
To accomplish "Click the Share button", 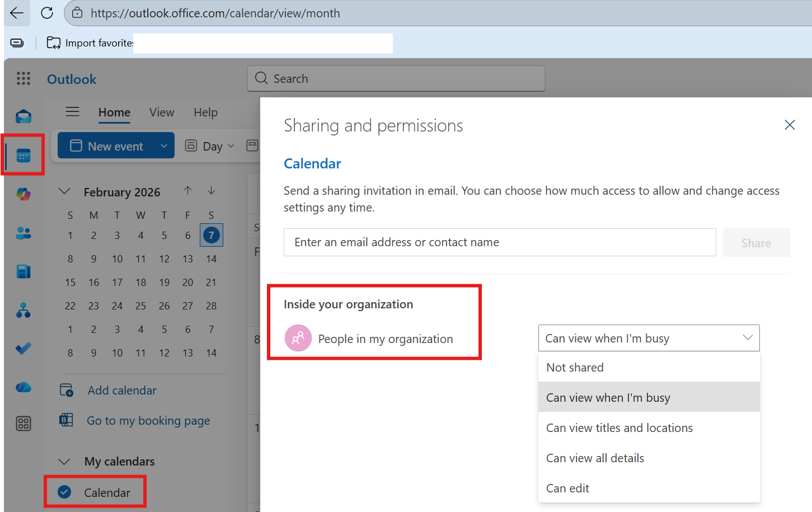I will [x=756, y=243].
